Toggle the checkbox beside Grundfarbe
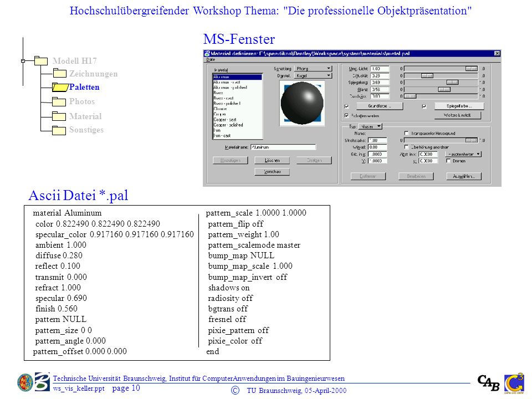Screen dimensions: 532x399 [347, 106]
